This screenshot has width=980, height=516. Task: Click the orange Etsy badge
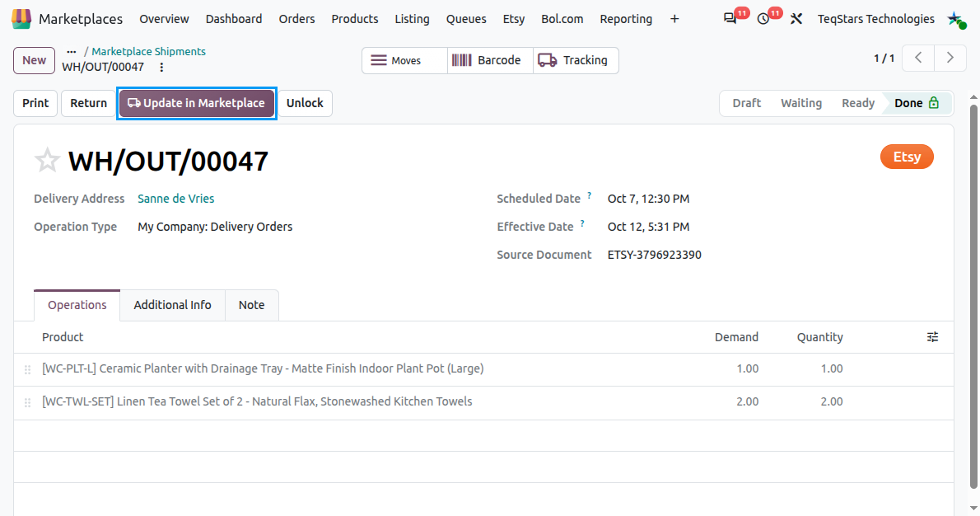click(x=907, y=157)
